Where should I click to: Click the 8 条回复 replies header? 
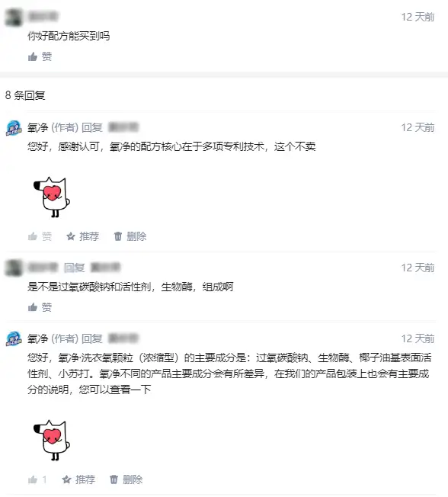point(25,95)
